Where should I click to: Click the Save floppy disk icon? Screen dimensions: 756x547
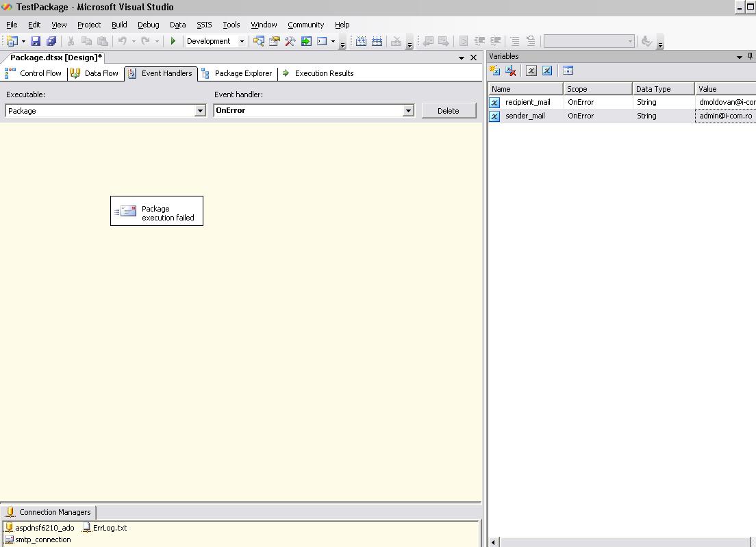point(36,41)
